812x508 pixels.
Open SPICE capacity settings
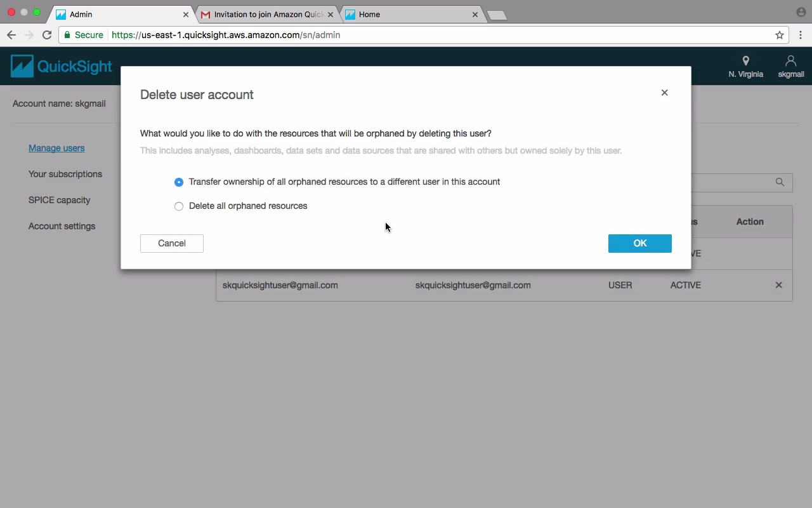(x=60, y=200)
